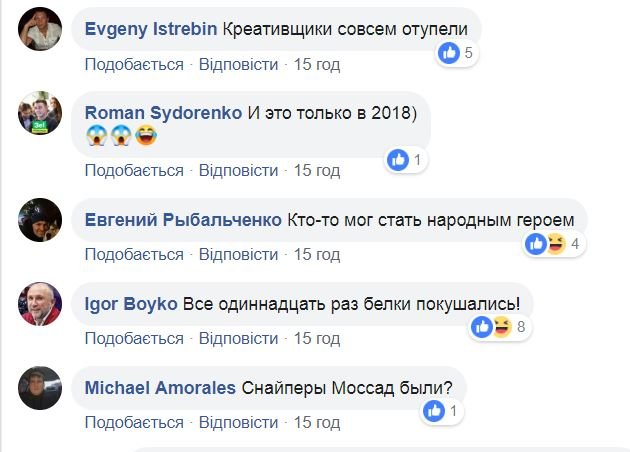This screenshot has height=452, width=630.
Task: Open reactions on Евгений Рыбальченко's comment
Action: tap(545, 243)
